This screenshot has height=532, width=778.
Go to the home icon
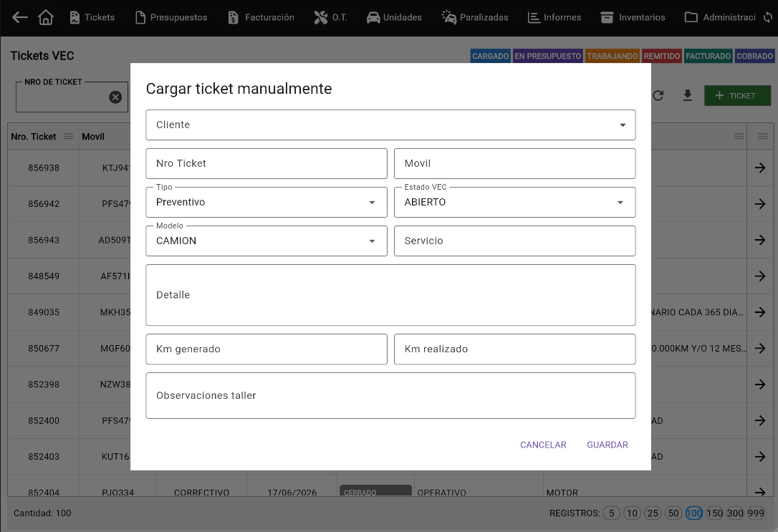pos(46,17)
